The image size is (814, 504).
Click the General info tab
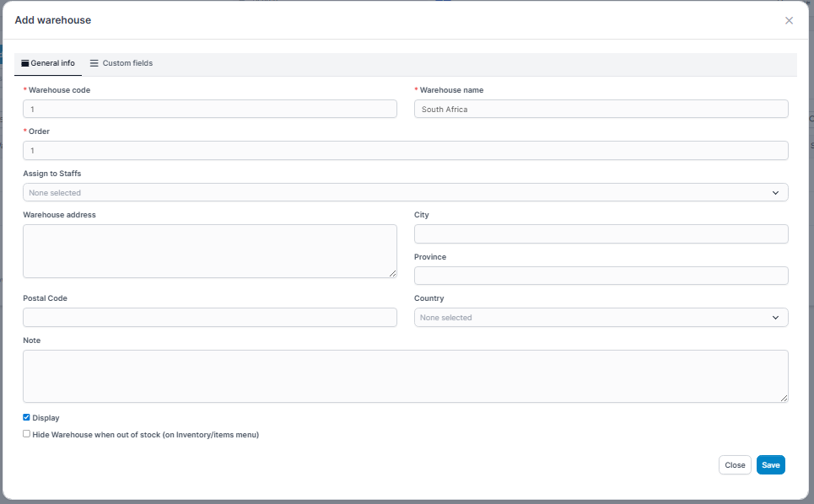tap(48, 63)
